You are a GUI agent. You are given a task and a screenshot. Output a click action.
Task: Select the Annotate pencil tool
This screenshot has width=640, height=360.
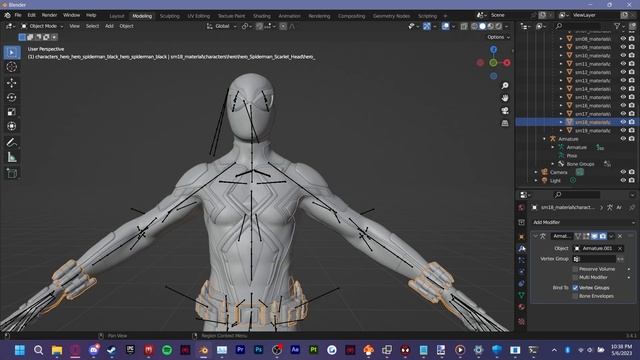point(11,142)
